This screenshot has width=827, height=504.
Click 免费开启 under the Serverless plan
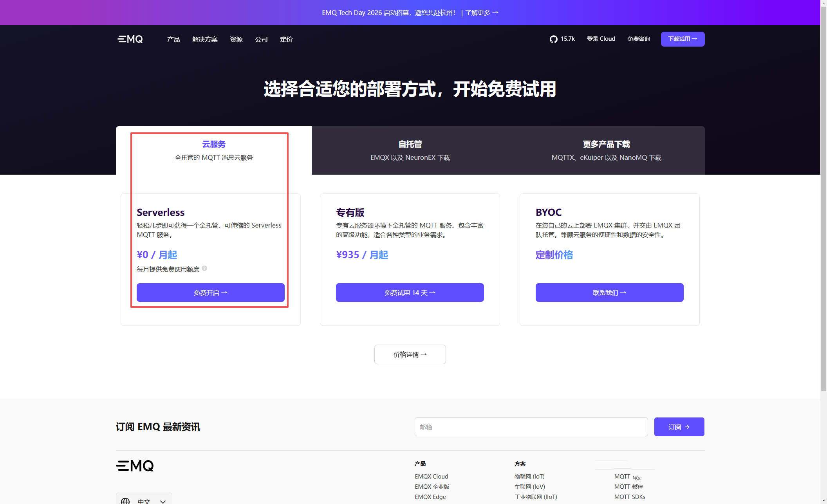[x=210, y=292]
